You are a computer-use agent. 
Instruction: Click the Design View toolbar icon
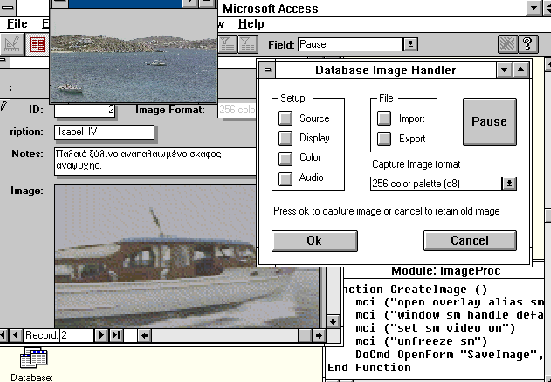coord(12,45)
